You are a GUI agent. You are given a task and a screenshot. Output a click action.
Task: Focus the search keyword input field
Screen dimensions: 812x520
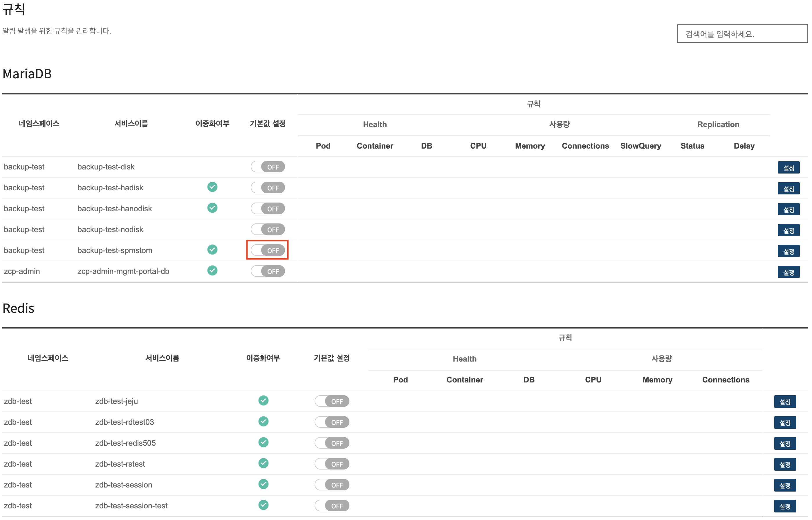741,34
